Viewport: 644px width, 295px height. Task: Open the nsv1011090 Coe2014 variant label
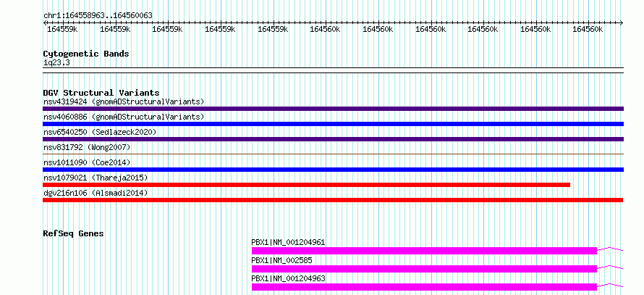pos(87,162)
